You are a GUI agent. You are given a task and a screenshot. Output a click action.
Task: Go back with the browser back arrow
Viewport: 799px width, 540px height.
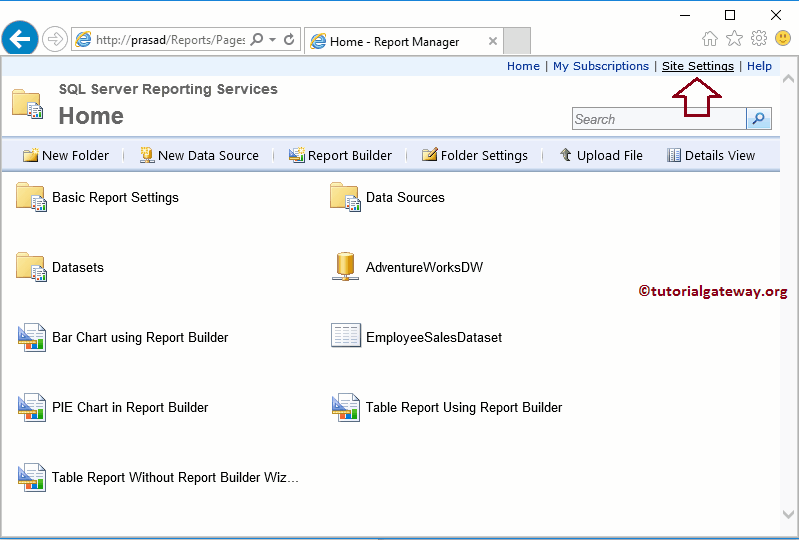click(20, 40)
